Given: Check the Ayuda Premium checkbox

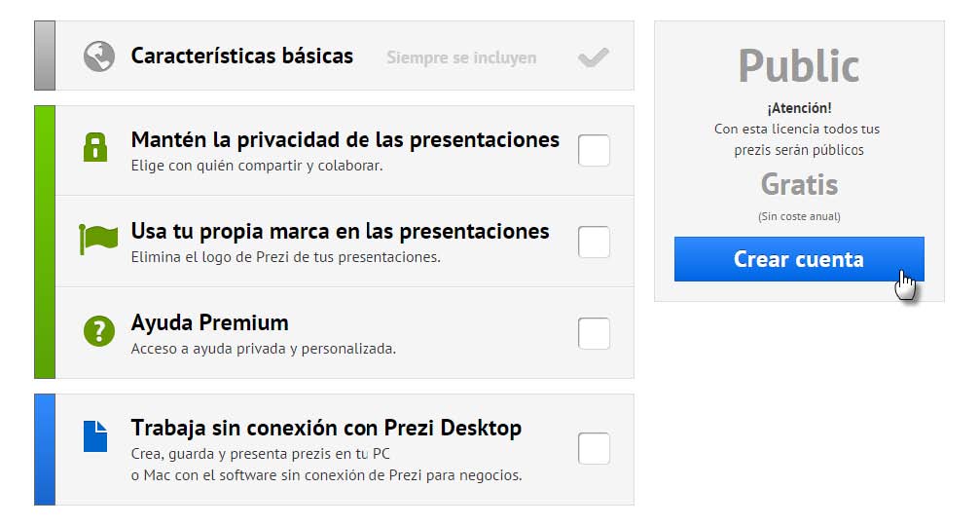Looking at the screenshot, I should point(594,333).
